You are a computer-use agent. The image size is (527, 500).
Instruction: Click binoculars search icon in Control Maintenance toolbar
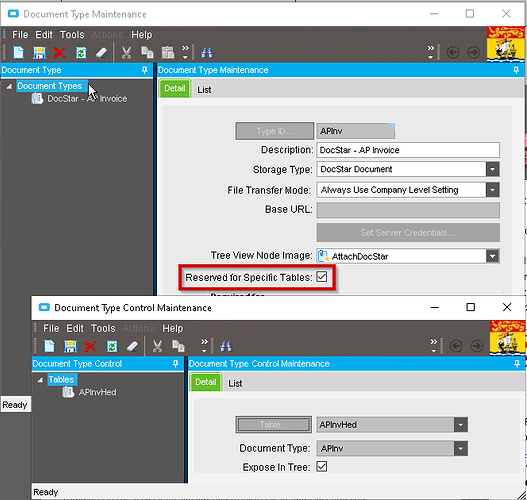pyautogui.click(x=226, y=346)
